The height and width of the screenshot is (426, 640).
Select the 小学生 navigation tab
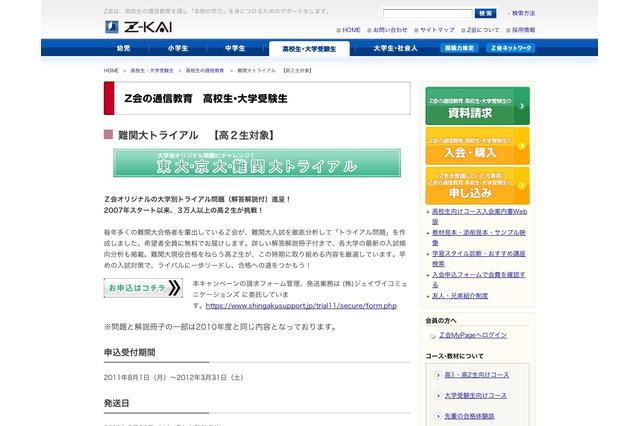click(178, 48)
